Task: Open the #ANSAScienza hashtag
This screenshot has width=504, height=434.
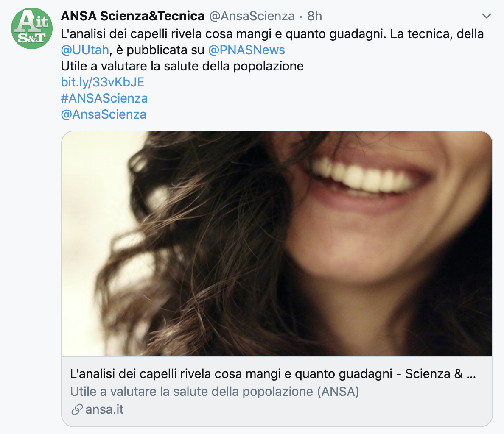Action: [x=104, y=98]
